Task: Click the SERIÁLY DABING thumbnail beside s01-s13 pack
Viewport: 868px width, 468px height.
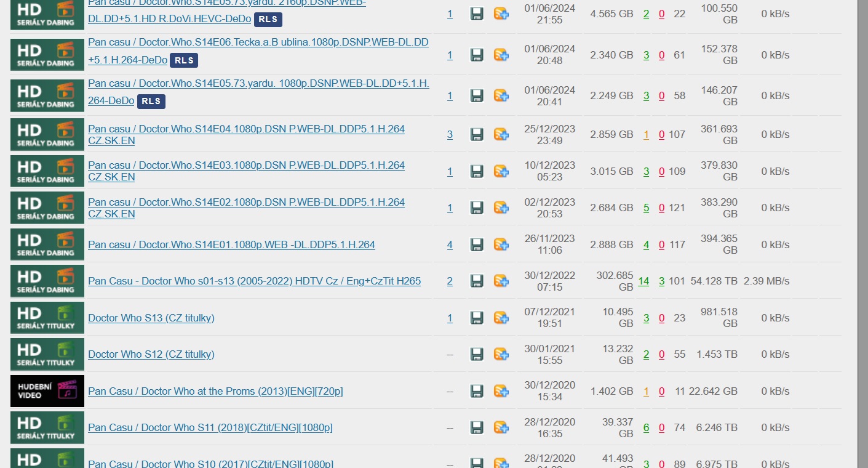Action: click(x=47, y=281)
